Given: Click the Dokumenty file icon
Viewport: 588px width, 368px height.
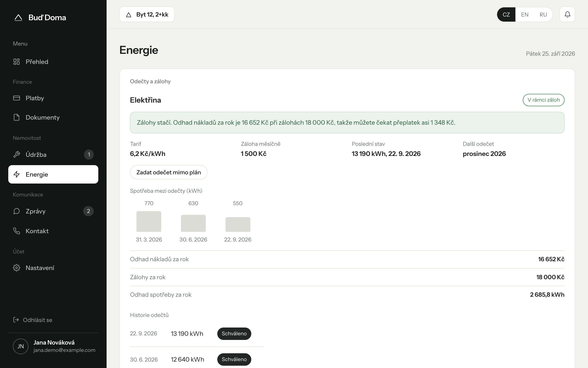Looking at the screenshot, I should pyautogui.click(x=17, y=117).
